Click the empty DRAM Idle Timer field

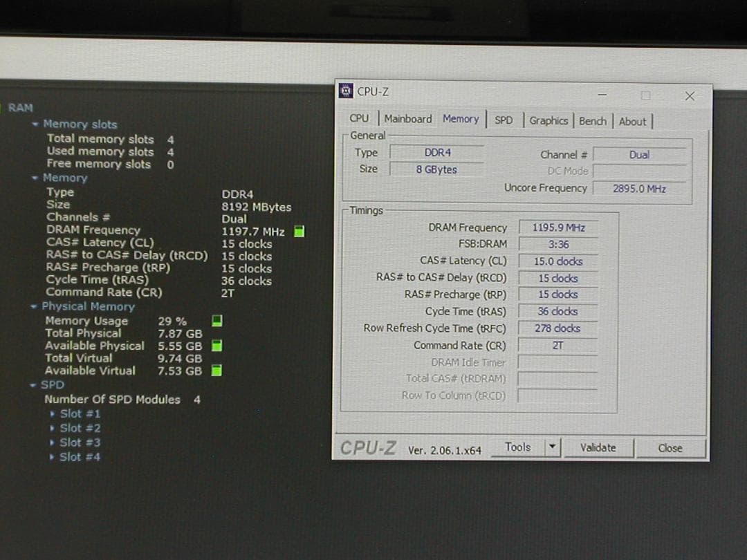pos(557,362)
